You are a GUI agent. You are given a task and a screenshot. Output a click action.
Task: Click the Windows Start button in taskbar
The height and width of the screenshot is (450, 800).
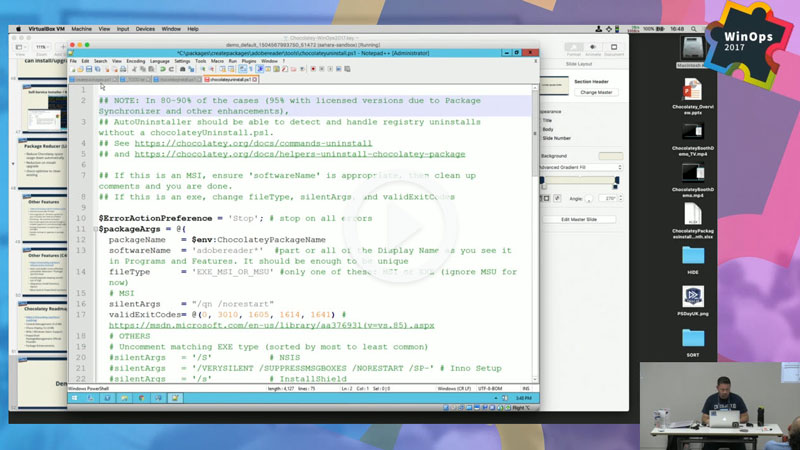pyautogui.click(x=76, y=397)
